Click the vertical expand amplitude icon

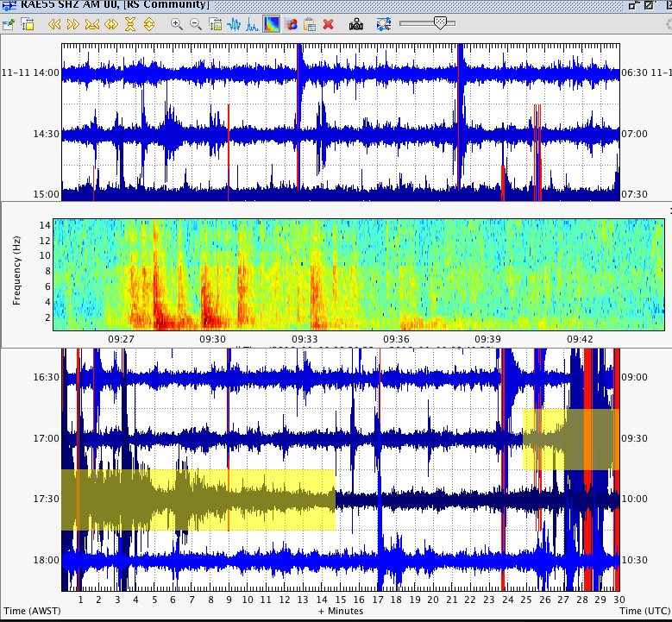point(148,24)
